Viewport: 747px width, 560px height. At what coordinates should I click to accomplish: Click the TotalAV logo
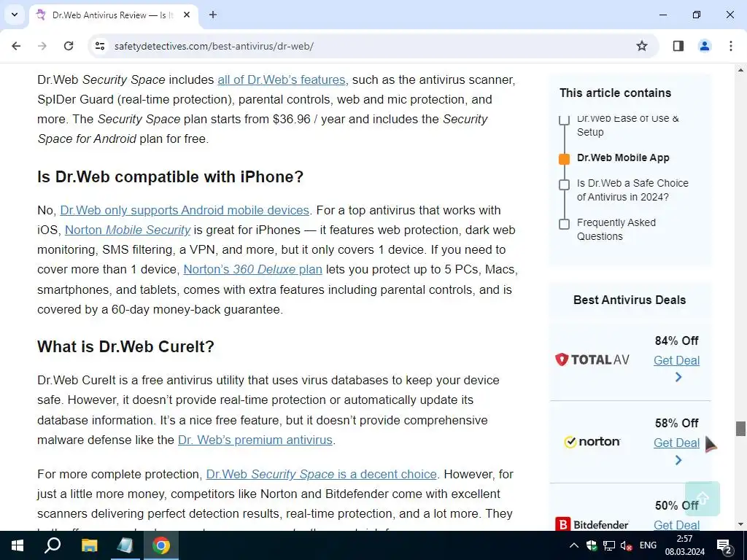pos(592,359)
